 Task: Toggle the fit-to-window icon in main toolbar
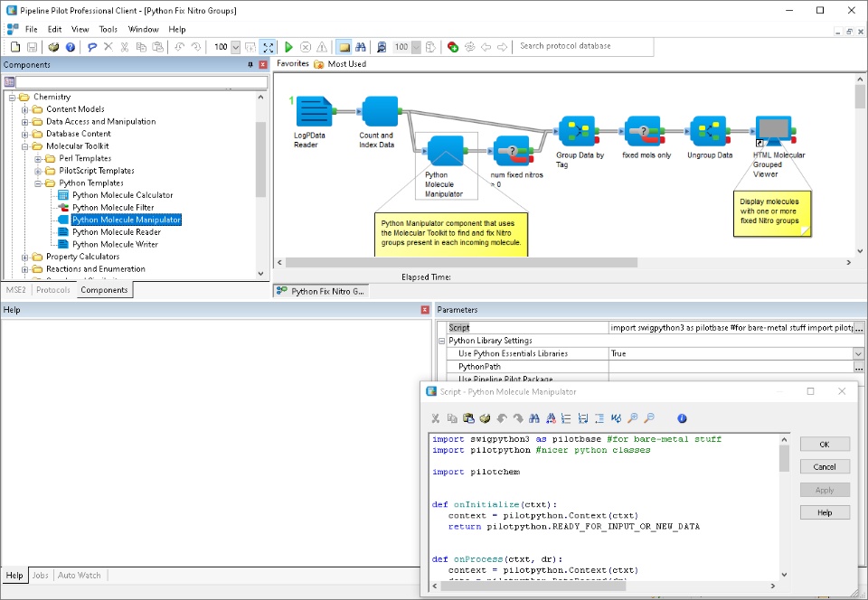point(269,47)
